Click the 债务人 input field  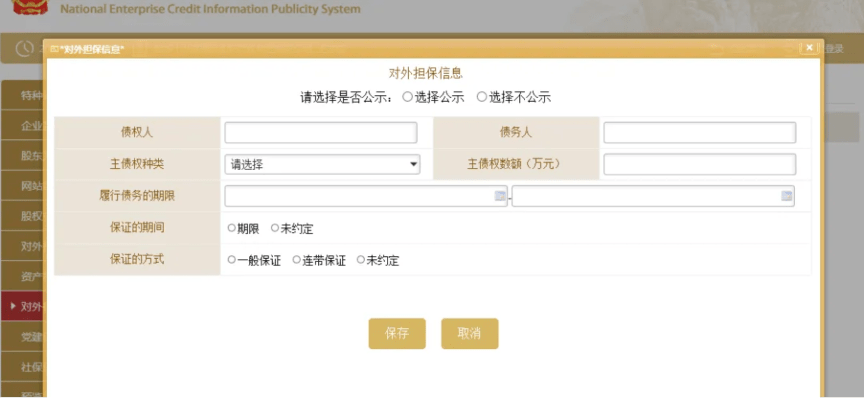(x=700, y=133)
